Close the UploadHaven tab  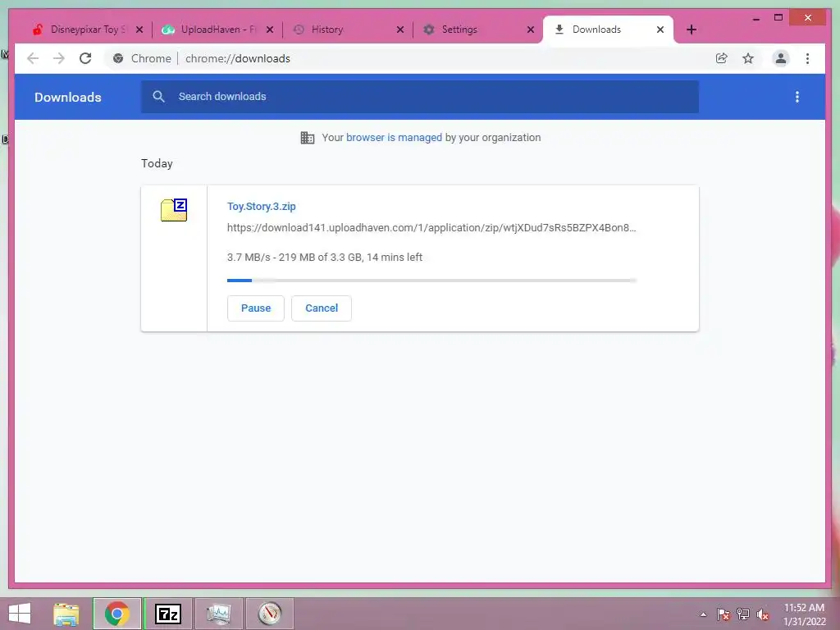pos(270,30)
